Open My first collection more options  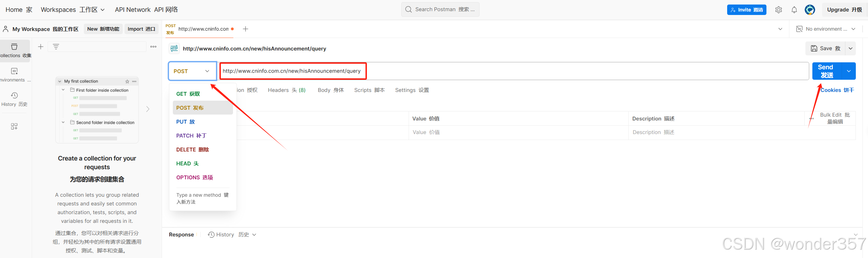tap(134, 81)
